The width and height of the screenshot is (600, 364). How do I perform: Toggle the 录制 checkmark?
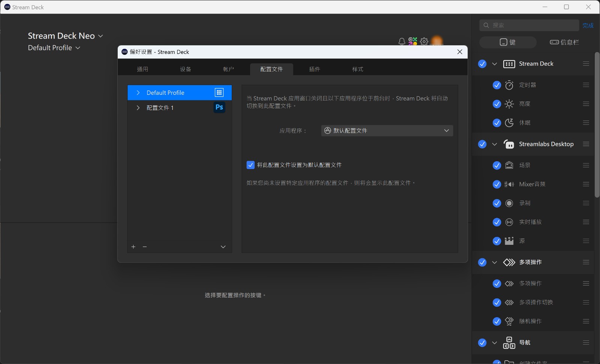coord(497,203)
